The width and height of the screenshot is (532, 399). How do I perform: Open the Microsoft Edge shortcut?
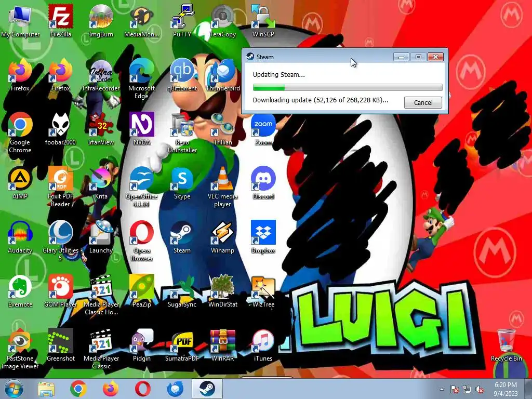coord(141,79)
